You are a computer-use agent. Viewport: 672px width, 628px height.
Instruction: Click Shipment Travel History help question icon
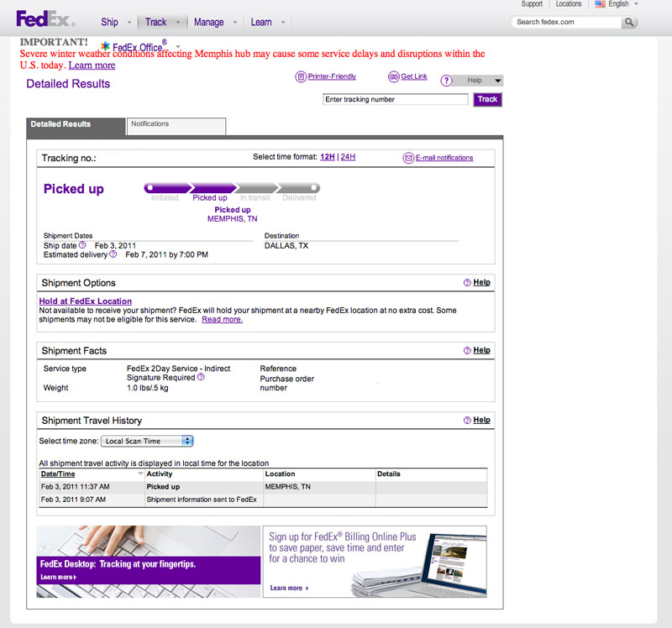(467, 421)
